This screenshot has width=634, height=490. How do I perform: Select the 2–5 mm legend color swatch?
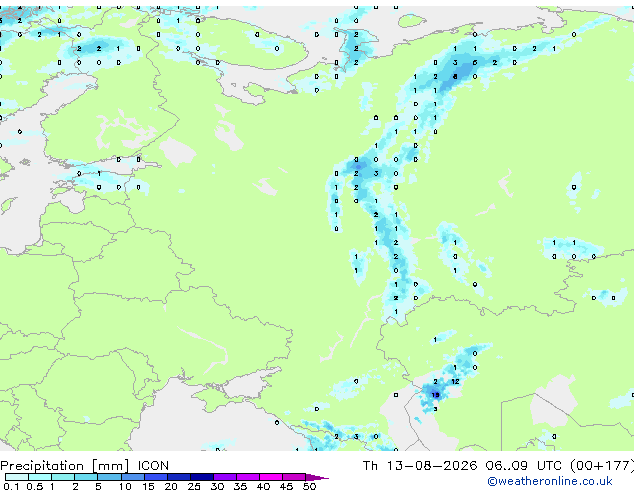(86, 477)
